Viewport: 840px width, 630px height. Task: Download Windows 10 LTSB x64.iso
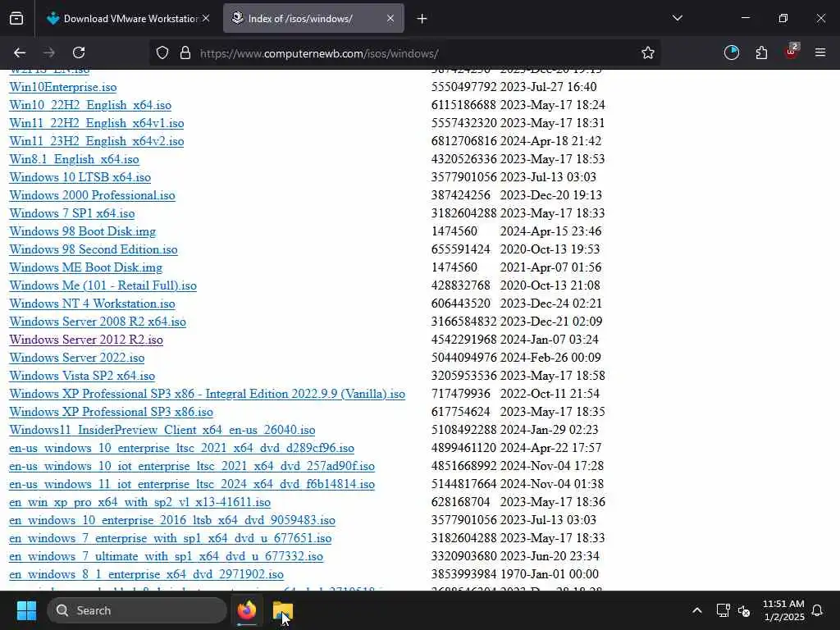(80, 177)
